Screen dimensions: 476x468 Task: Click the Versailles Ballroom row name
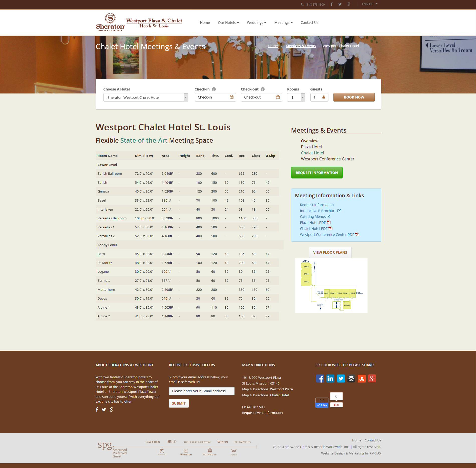[x=112, y=218]
